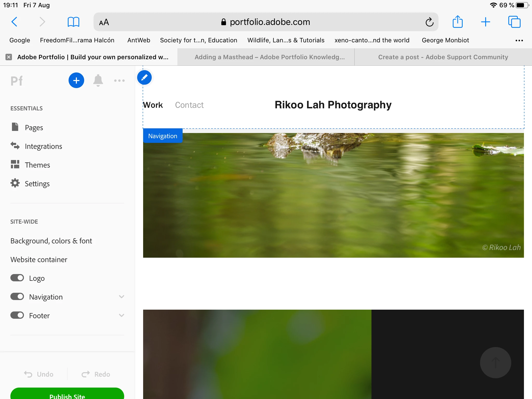Tap the Safari share icon
The image size is (532, 399).
coord(457,22)
